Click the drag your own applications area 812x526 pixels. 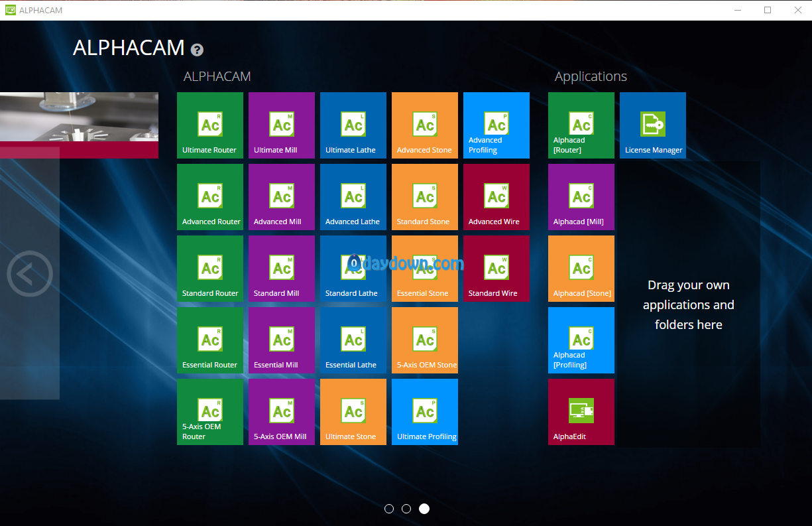(689, 304)
